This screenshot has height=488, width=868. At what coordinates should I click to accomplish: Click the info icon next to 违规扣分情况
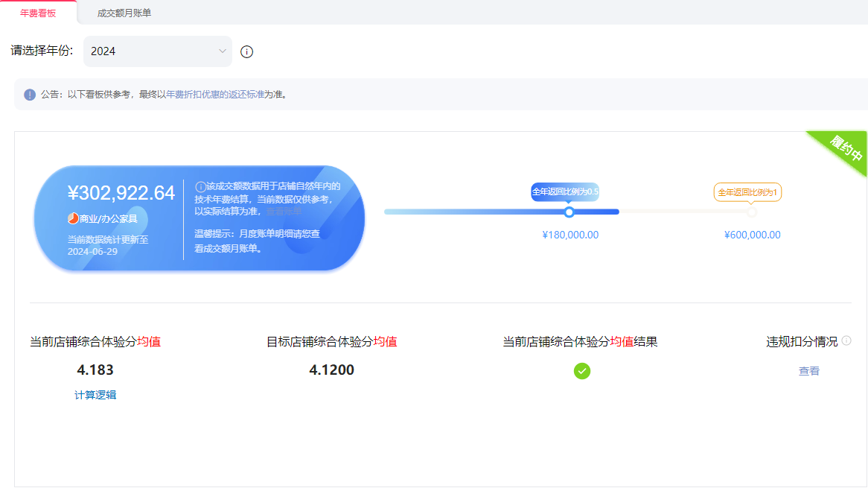click(x=846, y=340)
